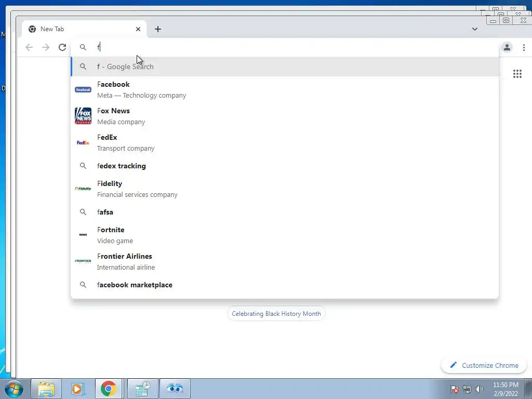Select the 'fafsa' search suggestion
This screenshot has width=532, height=399.
(x=285, y=212)
